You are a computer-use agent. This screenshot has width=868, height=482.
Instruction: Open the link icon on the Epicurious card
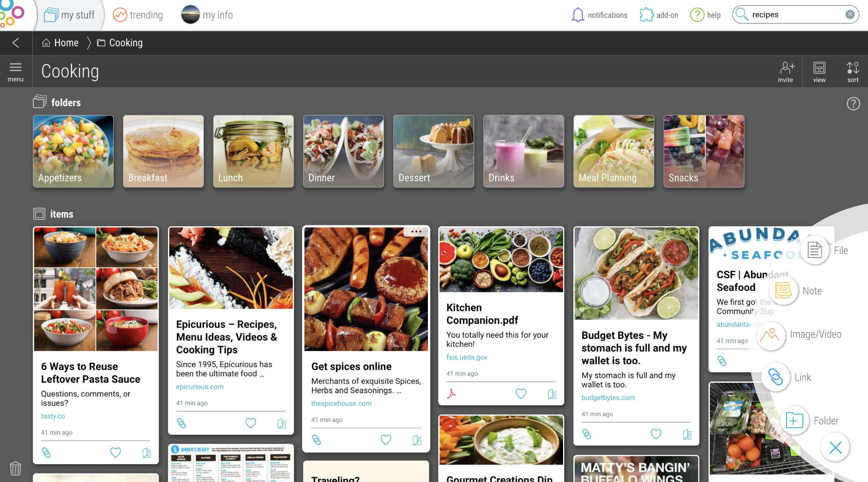click(181, 423)
